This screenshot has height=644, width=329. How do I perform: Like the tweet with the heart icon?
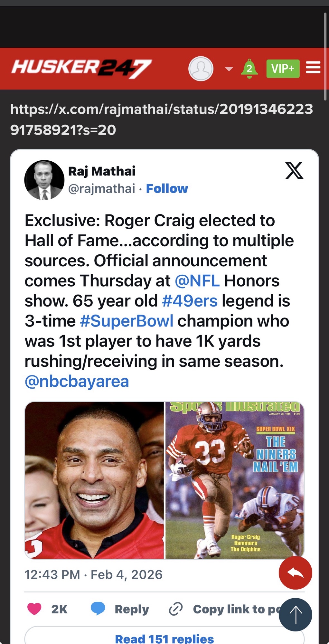point(34,609)
